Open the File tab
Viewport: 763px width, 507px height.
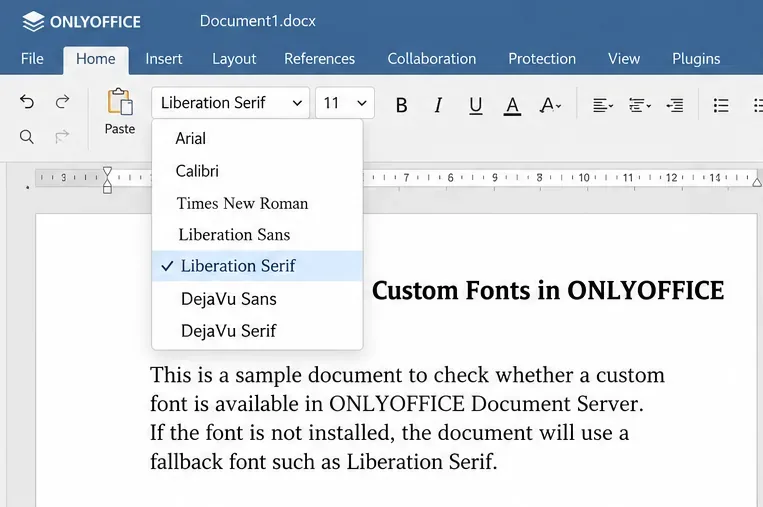(x=32, y=59)
